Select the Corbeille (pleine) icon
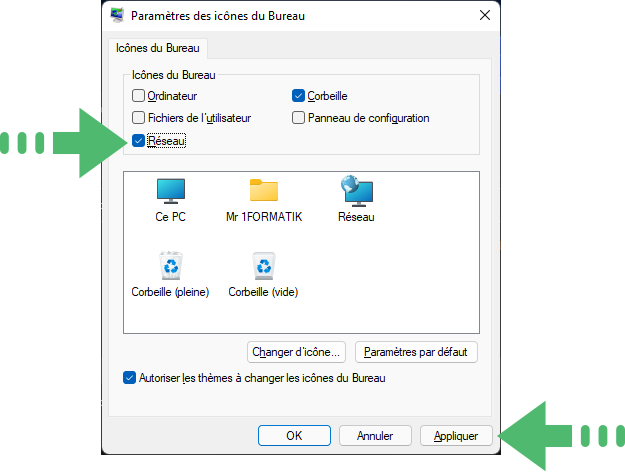The image size is (625, 472). coord(171,266)
